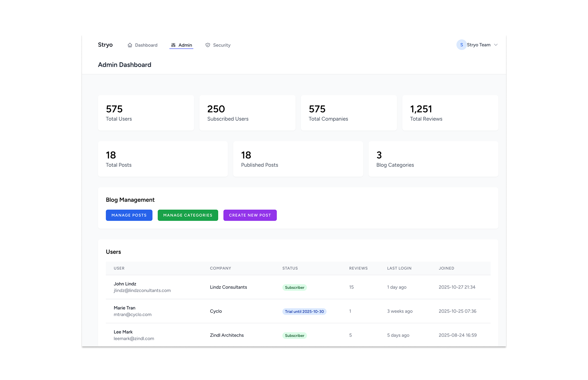
Task: Open the Total Users stat card
Action: coord(146,113)
